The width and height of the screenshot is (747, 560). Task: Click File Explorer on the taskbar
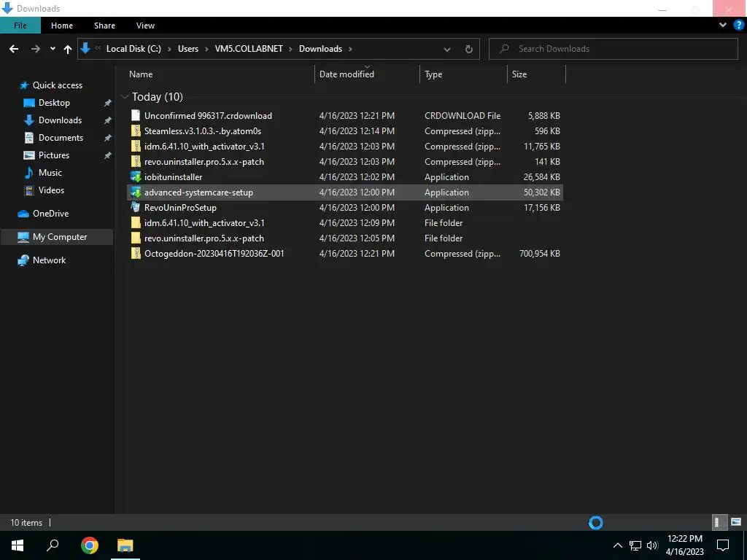tap(125, 545)
